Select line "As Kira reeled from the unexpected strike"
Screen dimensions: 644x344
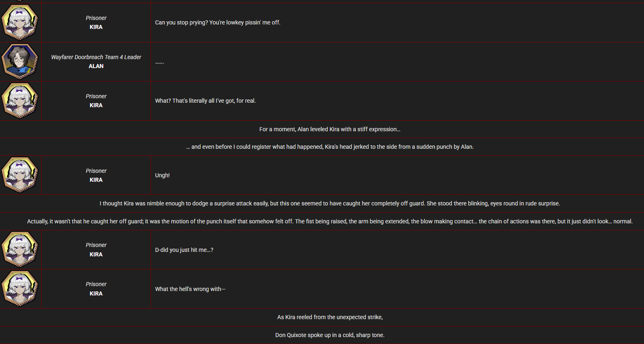pos(330,317)
